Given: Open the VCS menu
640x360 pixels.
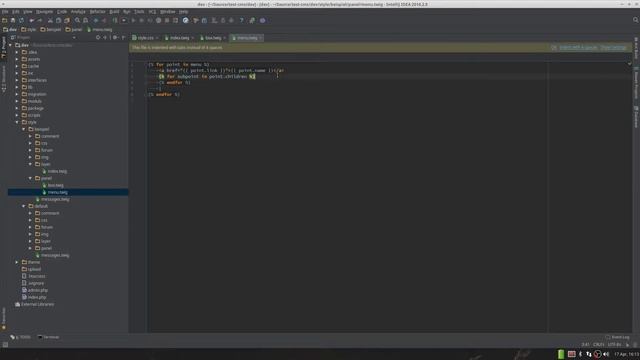Looking at the screenshot, I should 152,12.
